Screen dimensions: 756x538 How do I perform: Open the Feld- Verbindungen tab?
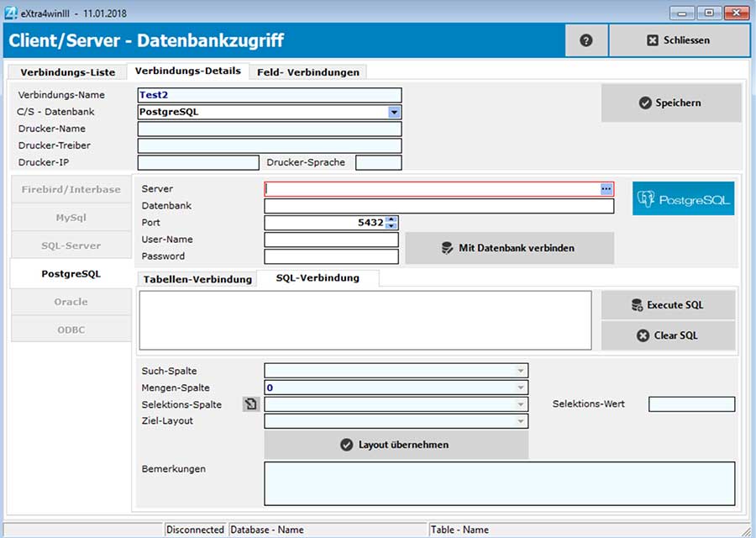click(x=308, y=72)
